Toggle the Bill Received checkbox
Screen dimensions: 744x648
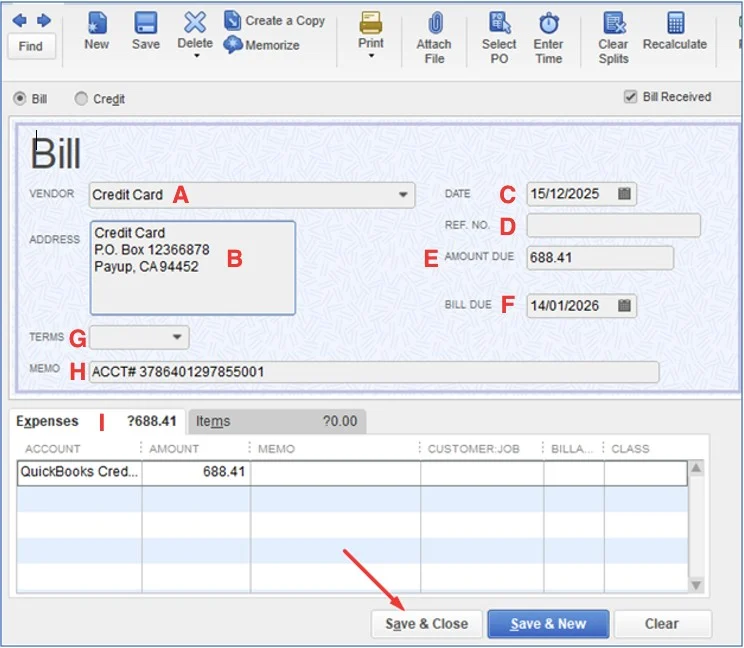pyautogui.click(x=630, y=97)
